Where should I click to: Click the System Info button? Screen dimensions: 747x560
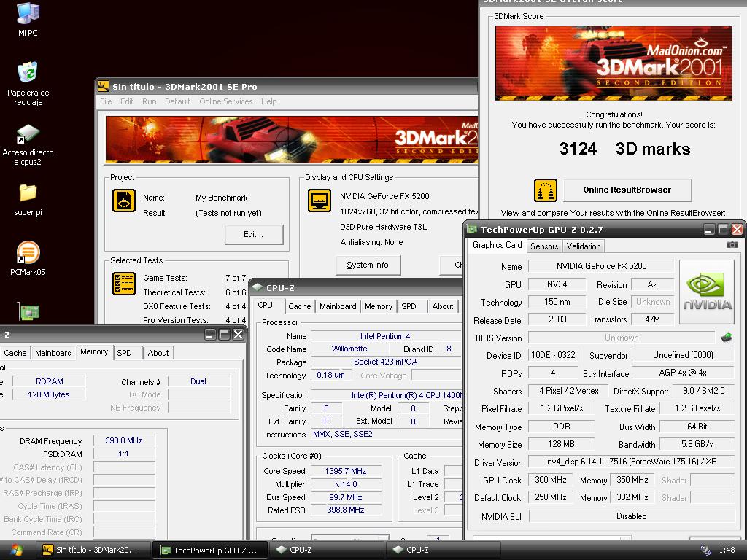(x=368, y=265)
